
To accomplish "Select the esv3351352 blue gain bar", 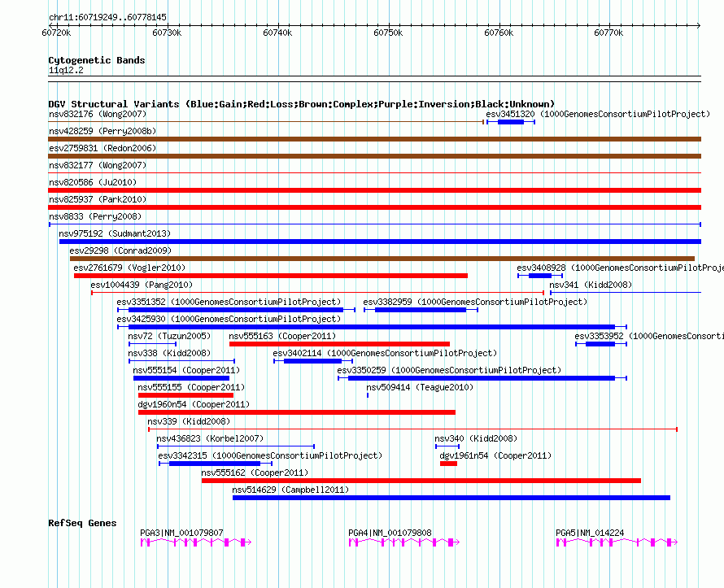I will tap(236, 310).
